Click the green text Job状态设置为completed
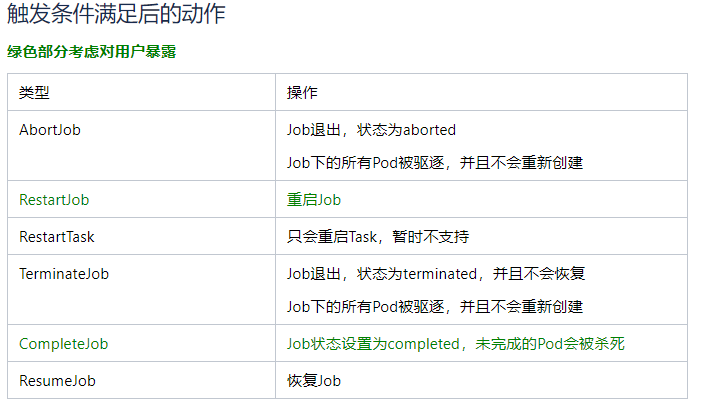The height and width of the screenshot is (411, 708). click(x=373, y=344)
